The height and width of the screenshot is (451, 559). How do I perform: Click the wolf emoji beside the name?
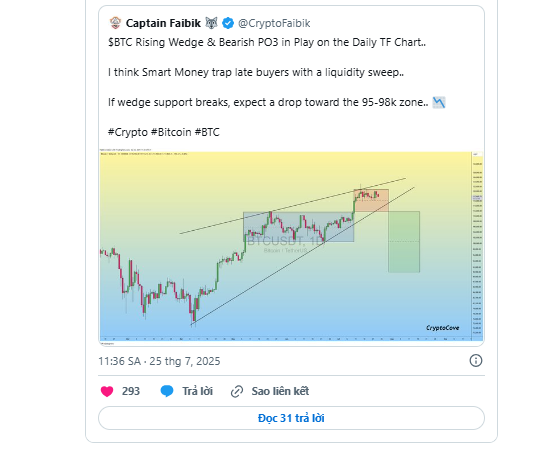click(x=211, y=23)
